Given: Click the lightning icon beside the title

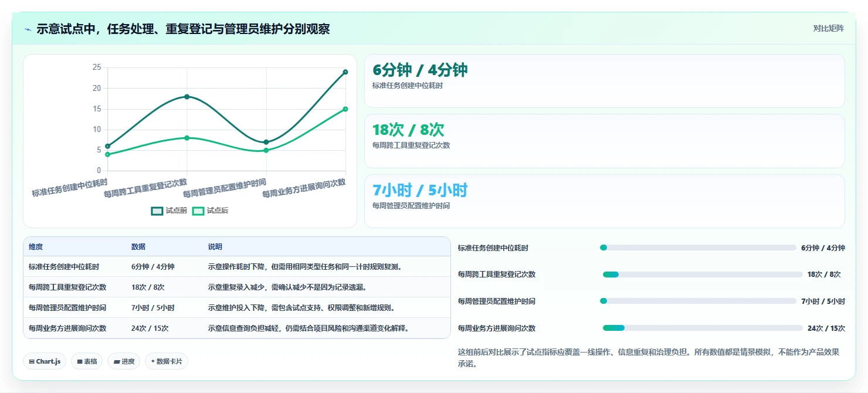Looking at the screenshot, I should click(28, 29).
